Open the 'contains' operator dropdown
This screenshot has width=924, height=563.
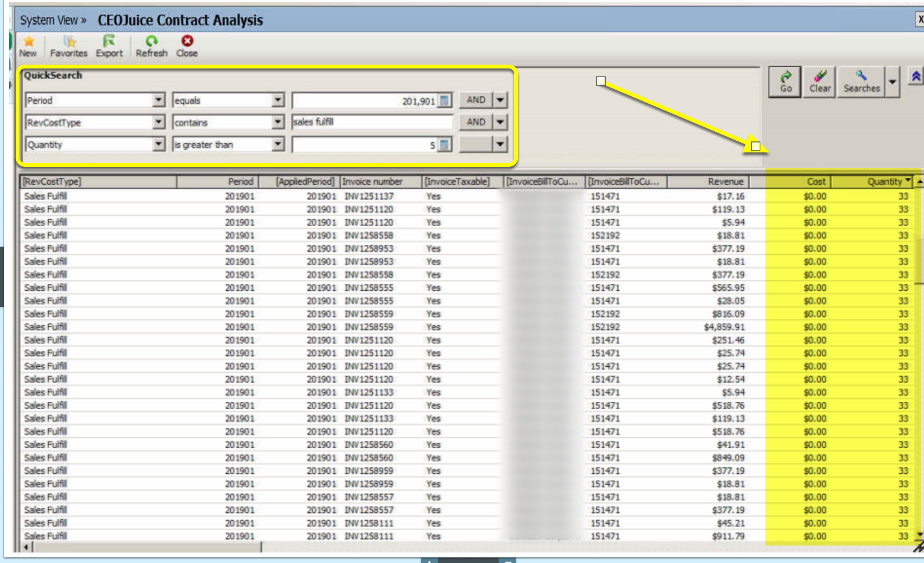[x=277, y=122]
